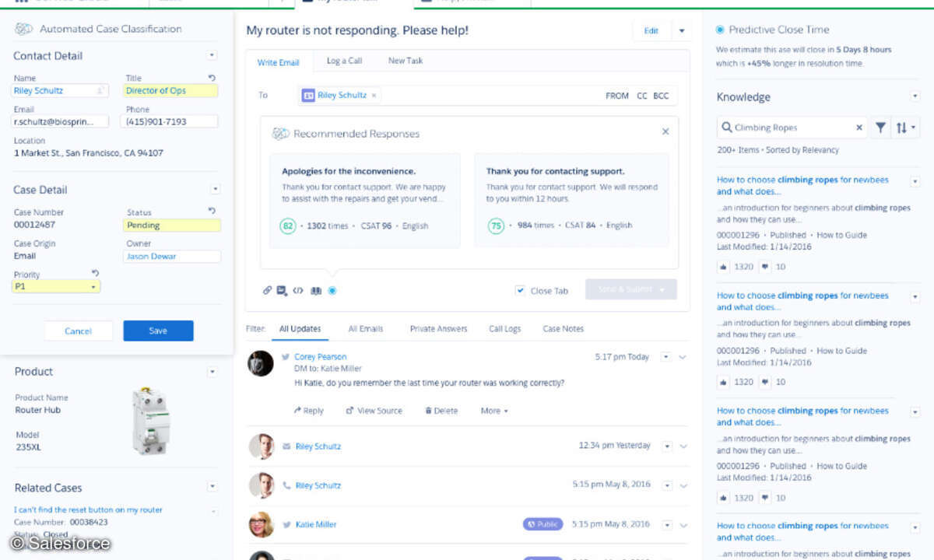Click the attach link icon below email
The image size is (934, 560).
[x=267, y=290]
